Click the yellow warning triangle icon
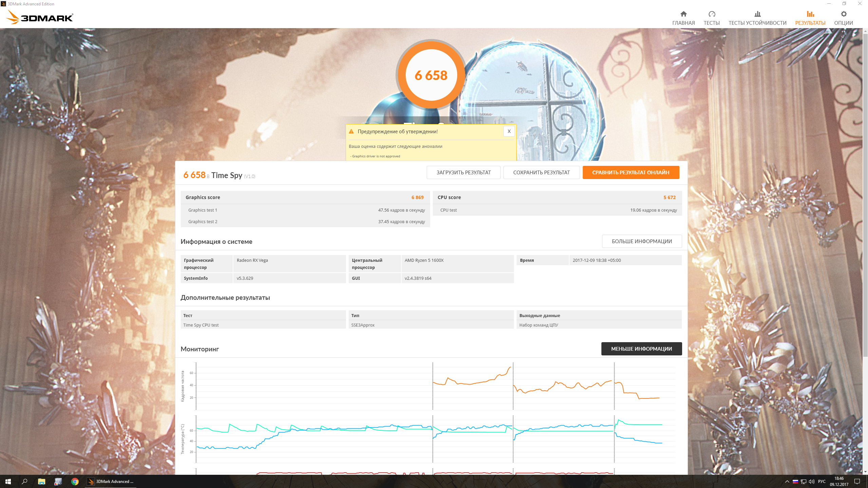868x488 pixels. click(351, 132)
